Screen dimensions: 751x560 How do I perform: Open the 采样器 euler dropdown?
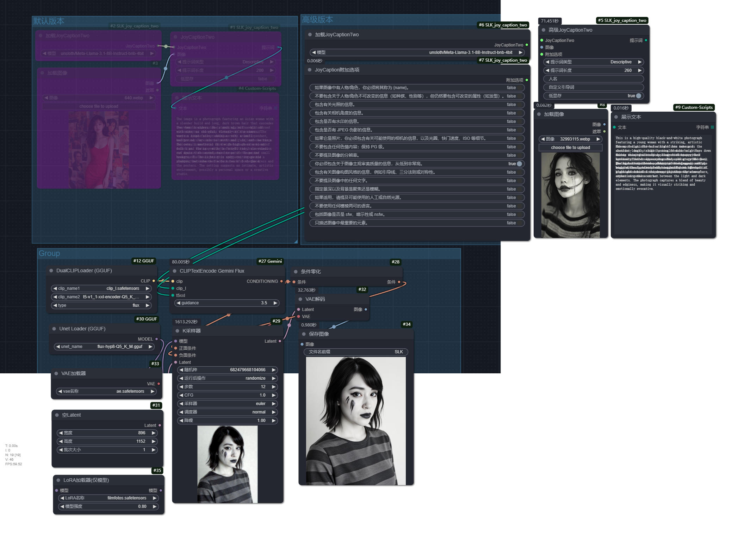point(228,404)
